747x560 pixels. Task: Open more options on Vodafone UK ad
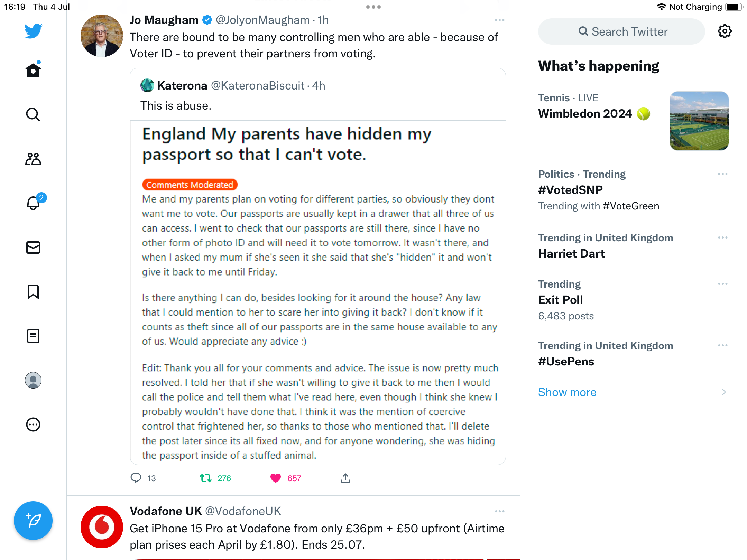pyautogui.click(x=499, y=511)
